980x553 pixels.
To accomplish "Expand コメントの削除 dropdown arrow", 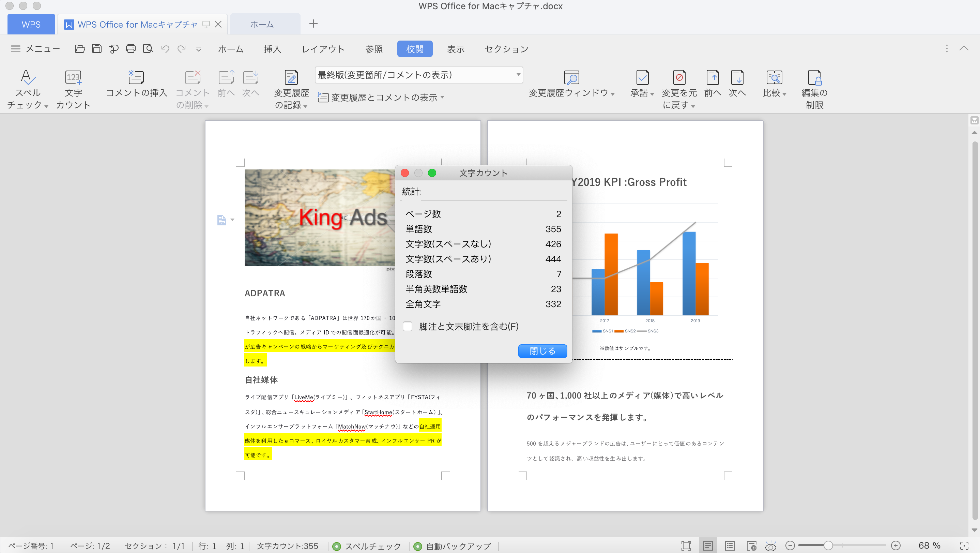I will tap(206, 106).
